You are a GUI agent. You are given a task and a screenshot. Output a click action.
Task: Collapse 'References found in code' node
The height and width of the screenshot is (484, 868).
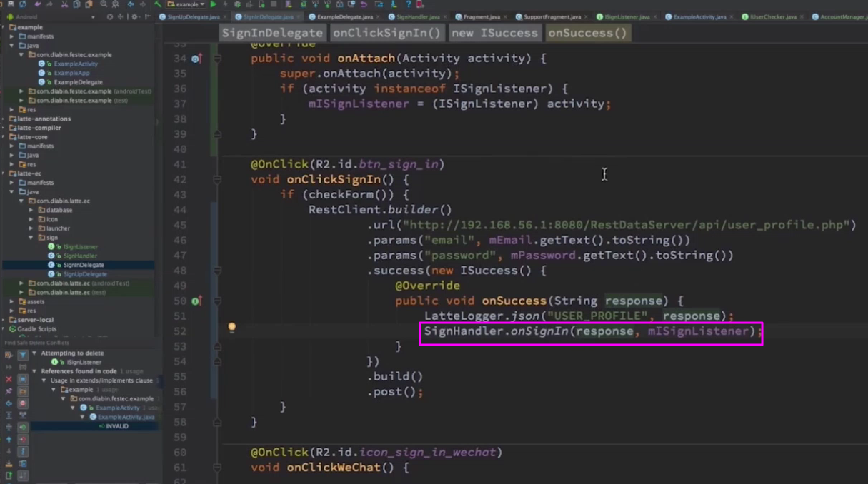pyautogui.click(x=34, y=371)
